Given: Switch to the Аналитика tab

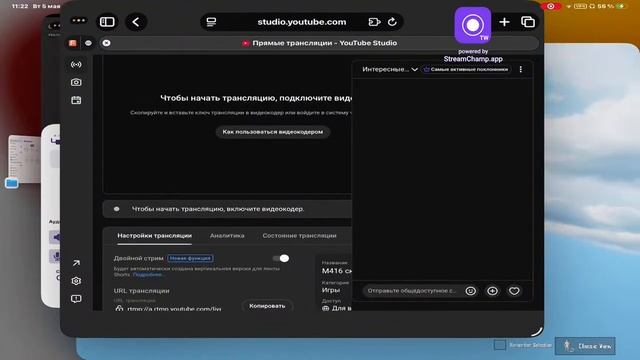Looking at the screenshot, I should [227, 236].
